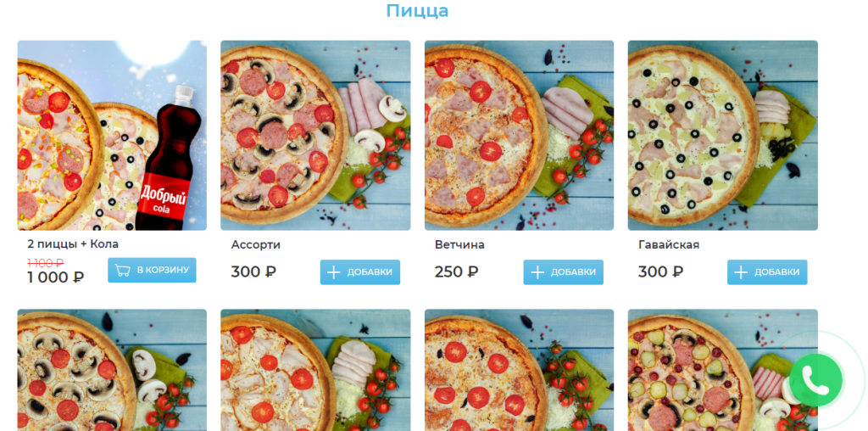Open the Гавайская pizza photo
This screenshot has height=431, width=868.
(722, 135)
